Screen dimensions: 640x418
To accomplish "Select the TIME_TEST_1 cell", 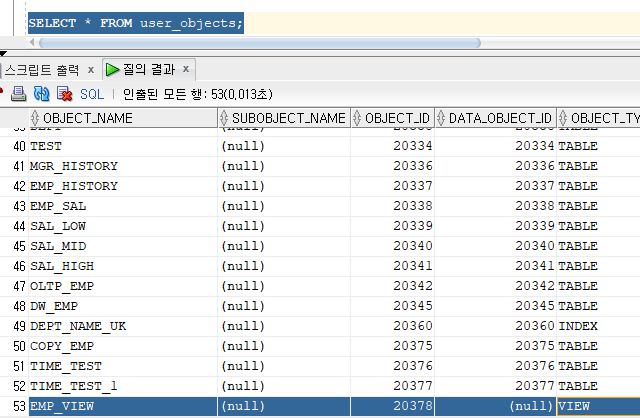I will [123, 386].
